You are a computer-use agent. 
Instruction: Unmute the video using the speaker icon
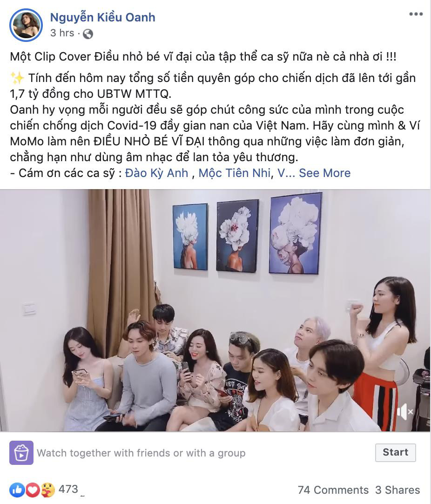click(404, 411)
